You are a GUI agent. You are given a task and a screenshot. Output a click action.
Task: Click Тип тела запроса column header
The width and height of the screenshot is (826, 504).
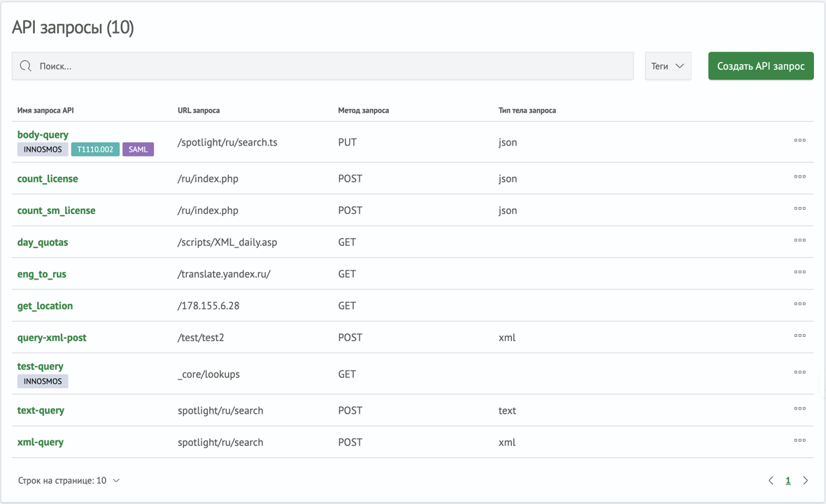pyautogui.click(x=527, y=110)
